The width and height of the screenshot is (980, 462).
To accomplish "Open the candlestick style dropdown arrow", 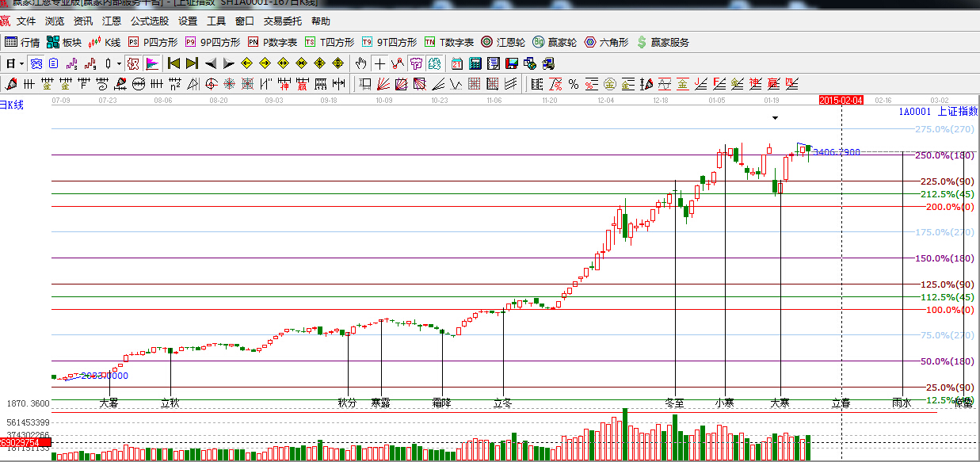I will (x=120, y=63).
